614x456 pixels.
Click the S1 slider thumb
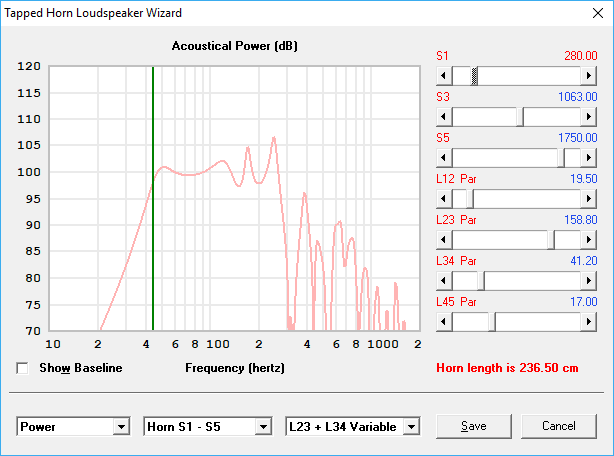(x=474, y=76)
